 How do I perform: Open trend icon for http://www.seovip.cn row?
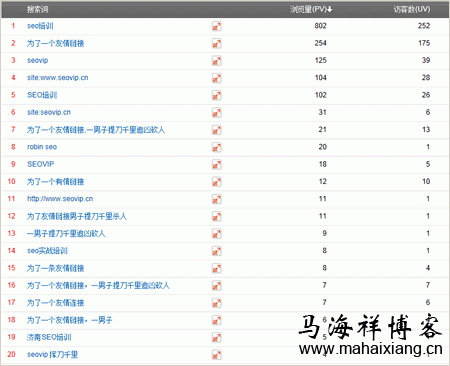pyautogui.click(x=217, y=199)
